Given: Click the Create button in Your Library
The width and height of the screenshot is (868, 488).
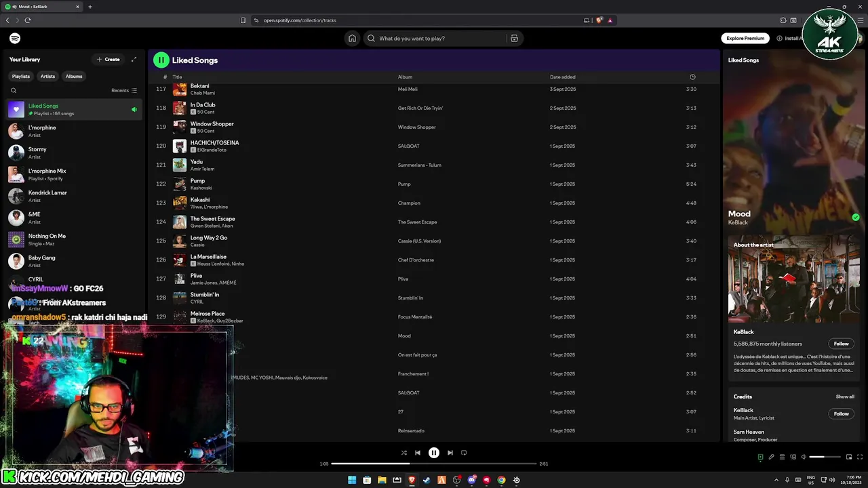Looking at the screenshot, I should [x=108, y=60].
